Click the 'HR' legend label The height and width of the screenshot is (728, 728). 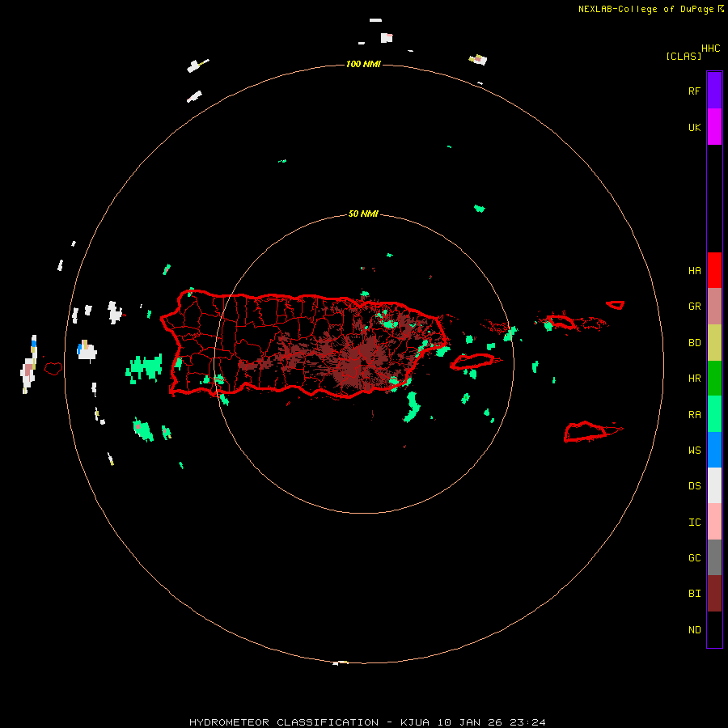click(694, 379)
